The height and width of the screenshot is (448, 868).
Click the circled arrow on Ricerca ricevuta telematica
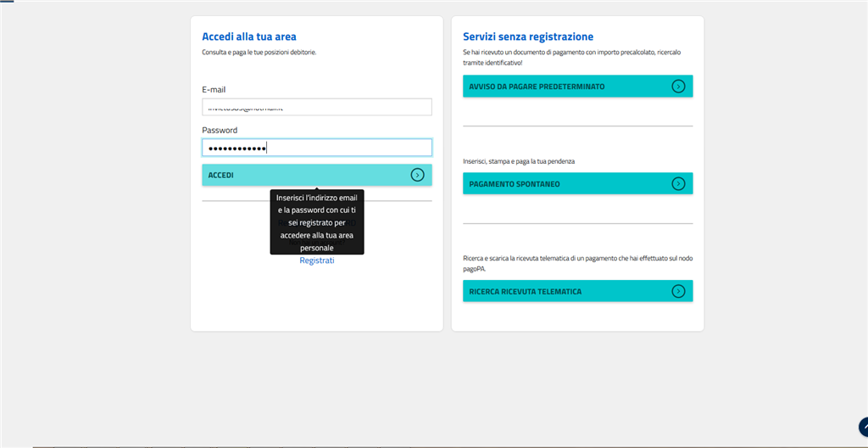pos(678,291)
